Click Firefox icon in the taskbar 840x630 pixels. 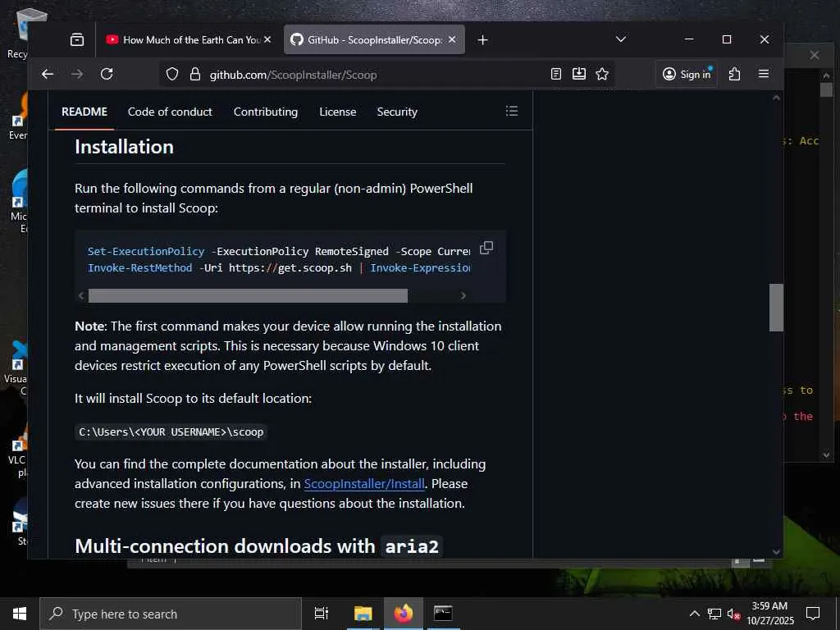[x=404, y=614]
